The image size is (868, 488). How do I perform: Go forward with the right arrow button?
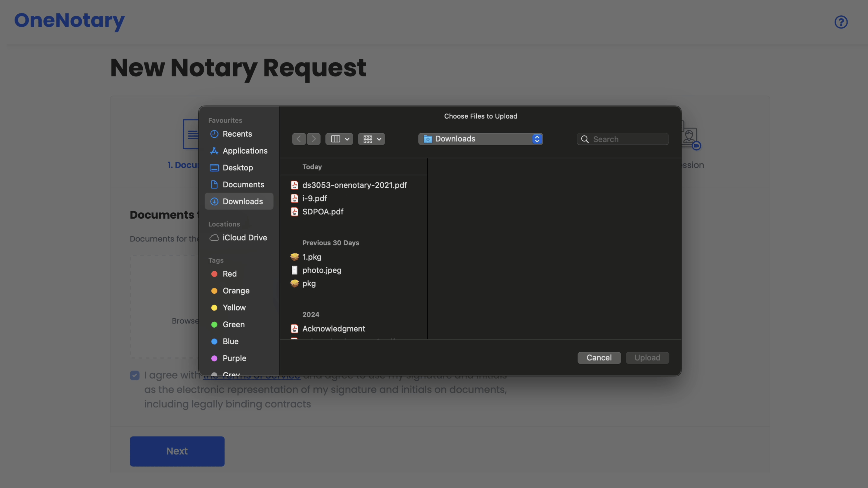(314, 139)
